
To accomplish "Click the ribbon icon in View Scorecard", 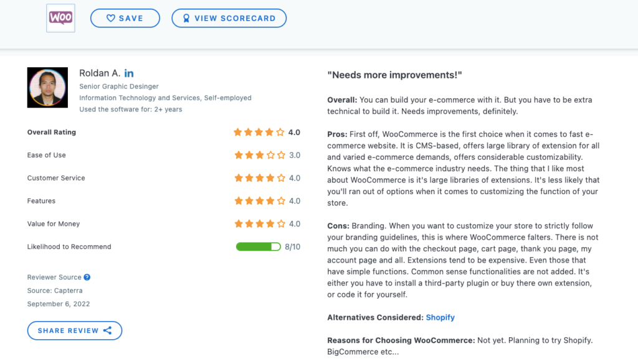I will tap(186, 19).
